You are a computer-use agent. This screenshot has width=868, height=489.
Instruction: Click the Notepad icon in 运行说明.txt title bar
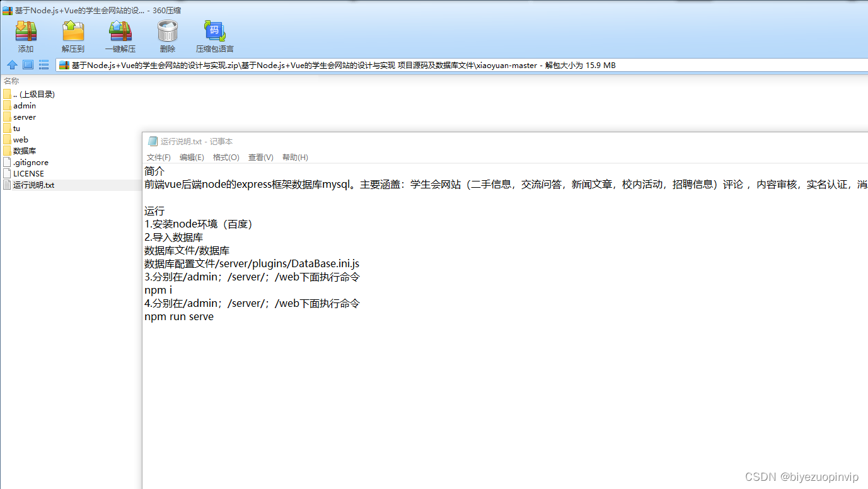(x=153, y=141)
